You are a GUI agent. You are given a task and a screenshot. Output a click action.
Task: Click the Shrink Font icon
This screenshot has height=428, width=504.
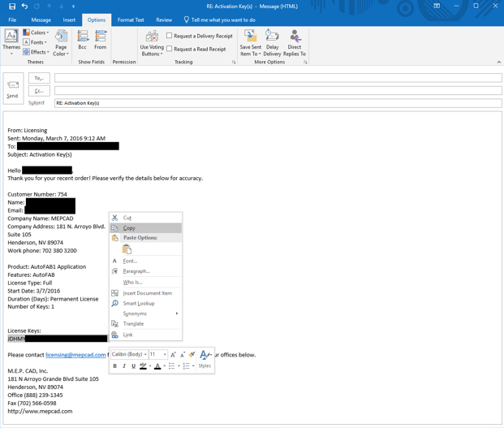pos(183,355)
